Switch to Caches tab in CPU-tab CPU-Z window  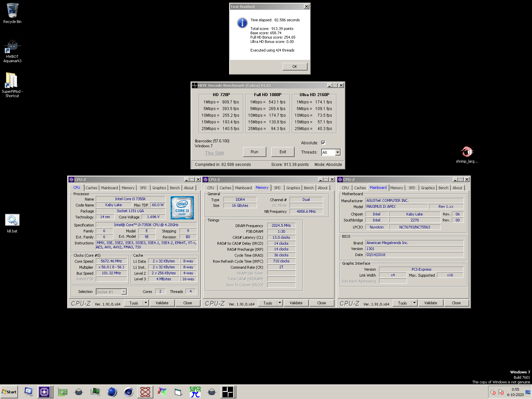tap(91, 188)
